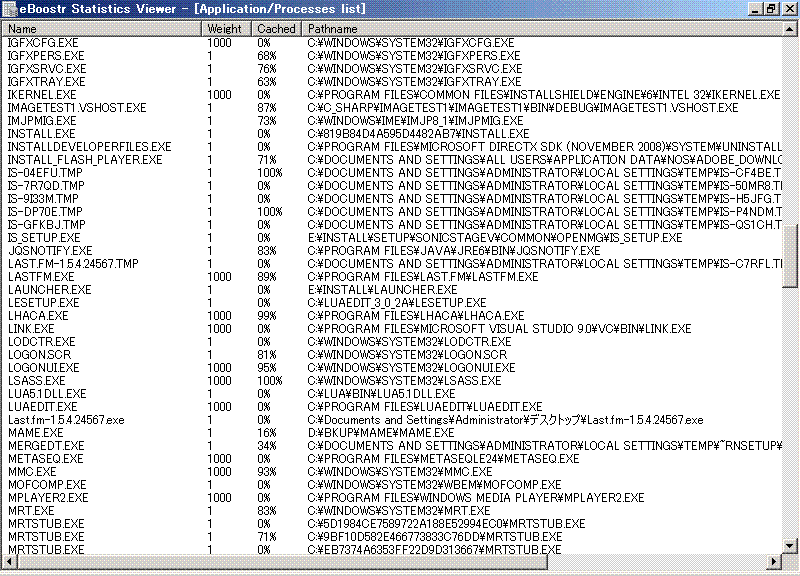Click the 34% cached value for MERGEDT.EXE
The image size is (800, 576).
[x=267, y=446]
